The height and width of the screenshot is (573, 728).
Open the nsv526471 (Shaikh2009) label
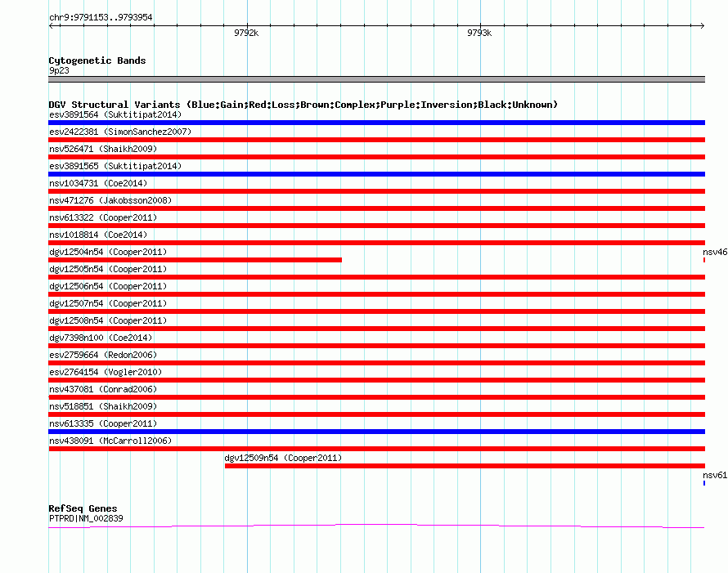(103, 149)
